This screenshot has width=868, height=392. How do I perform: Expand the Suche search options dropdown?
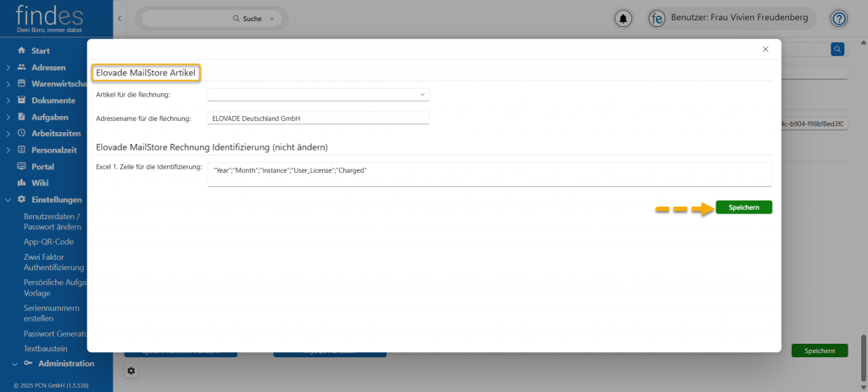tap(271, 18)
